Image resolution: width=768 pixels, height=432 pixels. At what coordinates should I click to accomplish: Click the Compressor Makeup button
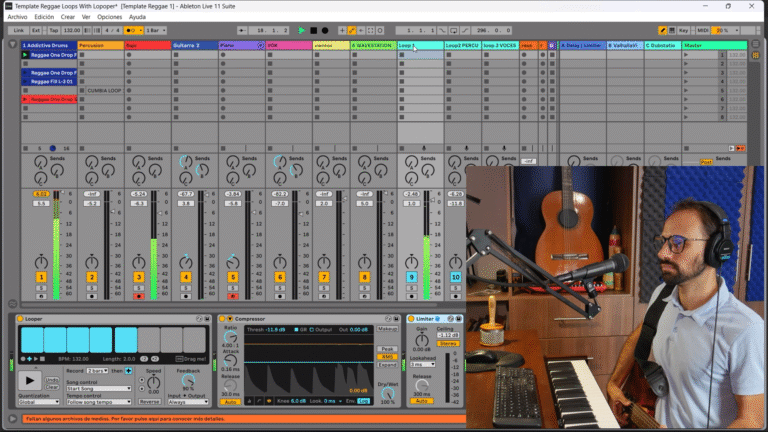click(x=386, y=328)
